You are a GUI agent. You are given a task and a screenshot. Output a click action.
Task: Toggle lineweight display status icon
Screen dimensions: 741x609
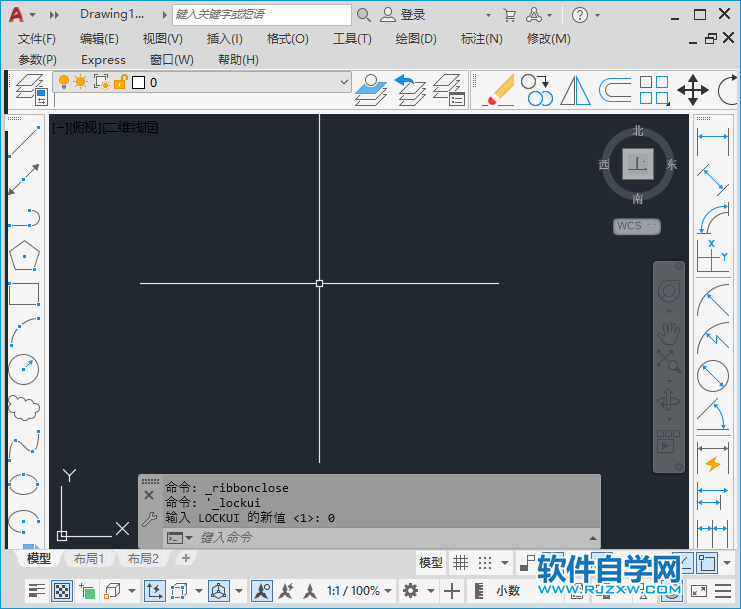(x=36, y=591)
